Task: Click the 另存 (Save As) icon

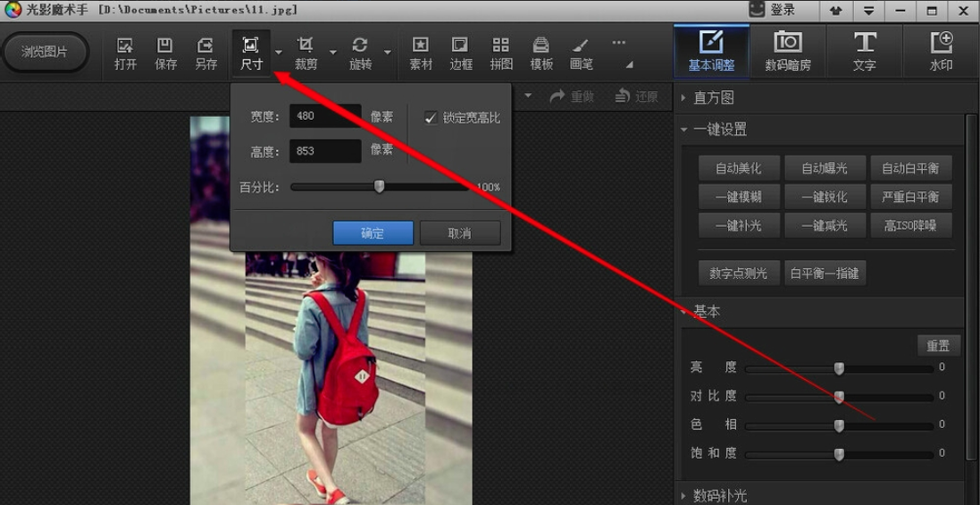Action: (205, 53)
